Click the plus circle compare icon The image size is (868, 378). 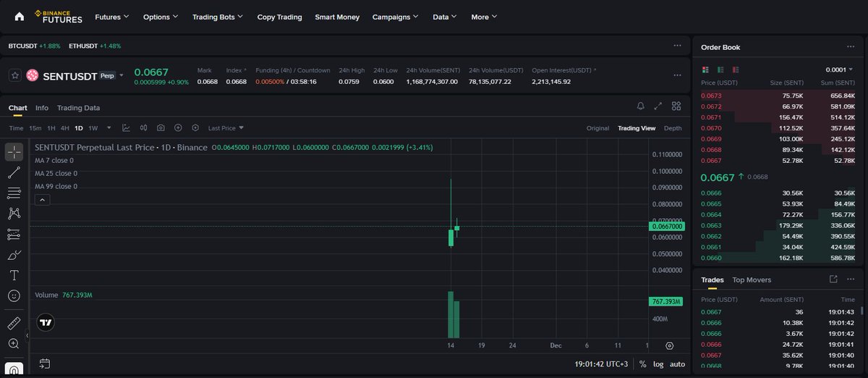tap(177, 127)
